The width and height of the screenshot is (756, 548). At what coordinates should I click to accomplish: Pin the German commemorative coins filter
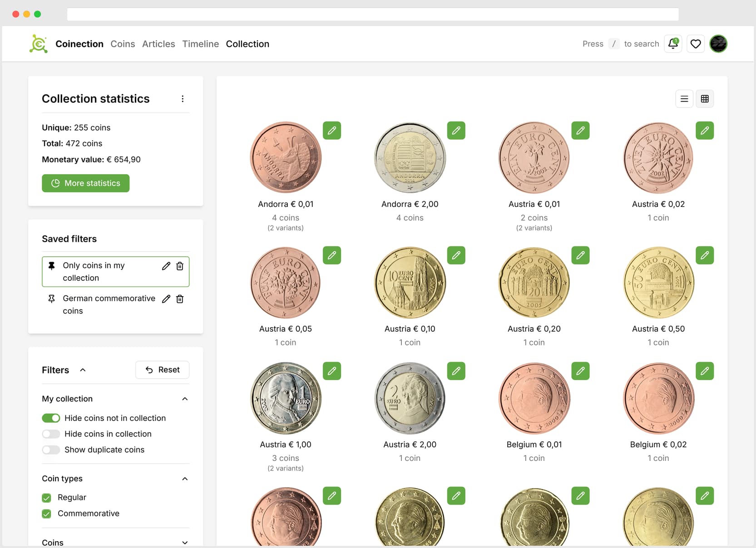point(52,299)
